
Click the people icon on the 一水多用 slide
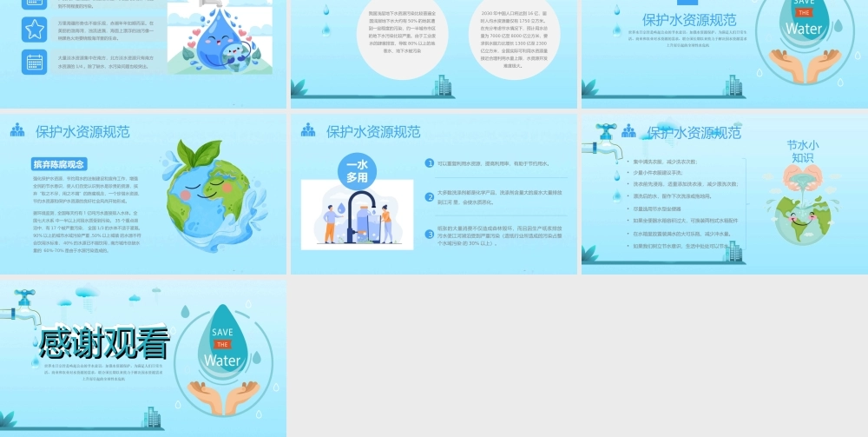308,130
